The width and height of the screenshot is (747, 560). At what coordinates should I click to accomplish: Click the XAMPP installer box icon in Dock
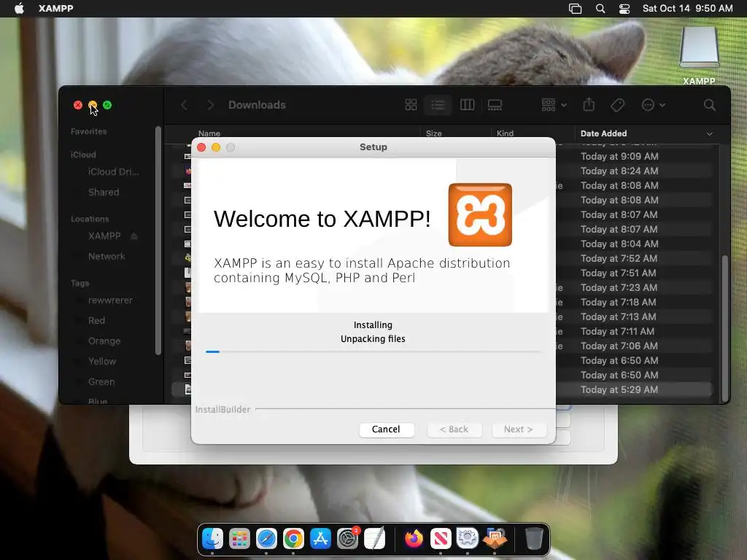(495, 539)
